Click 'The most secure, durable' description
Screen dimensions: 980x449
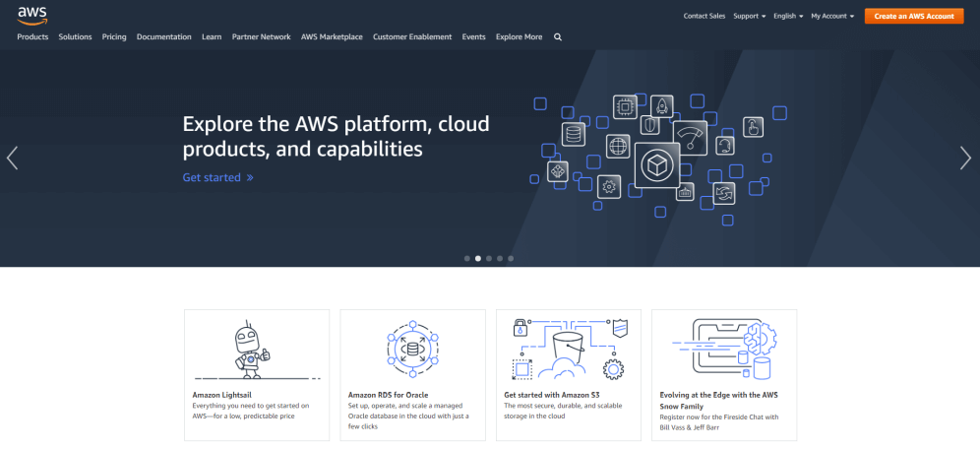click(561, 411)
